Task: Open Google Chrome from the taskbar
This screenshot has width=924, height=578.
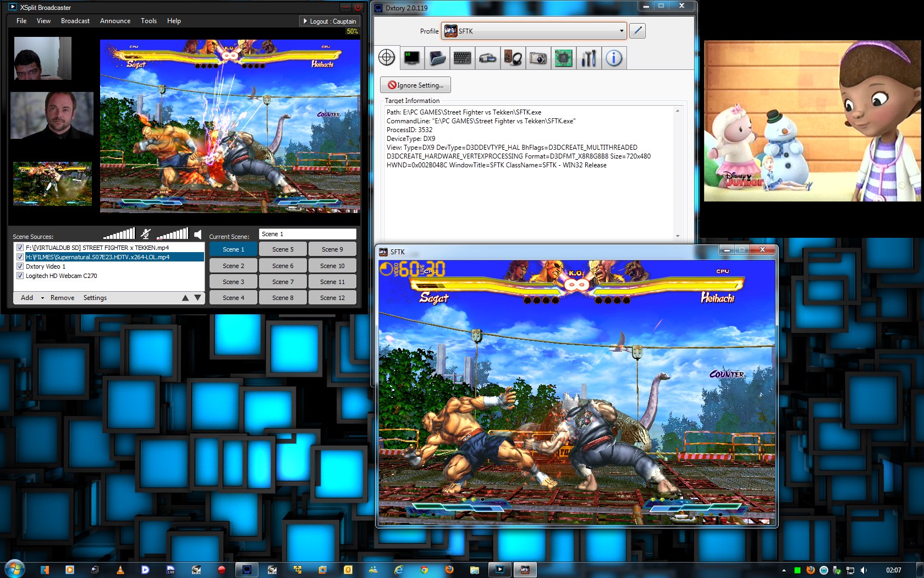Action: coord(424,570)
